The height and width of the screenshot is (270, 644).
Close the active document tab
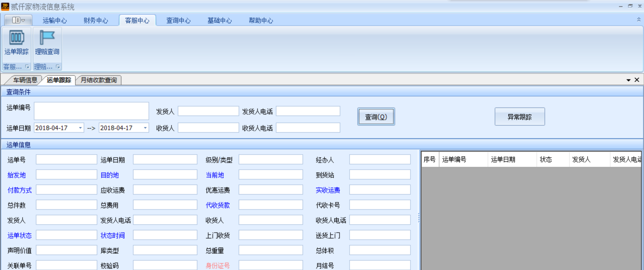point(637,80)
